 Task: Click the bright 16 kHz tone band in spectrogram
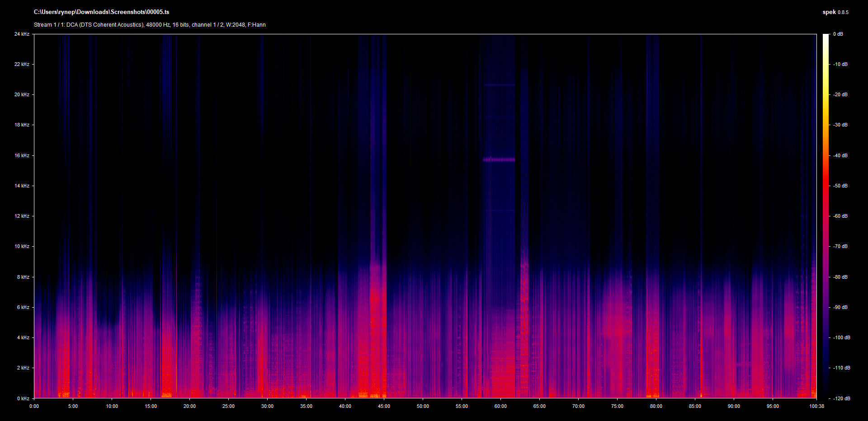coord(499,159)
